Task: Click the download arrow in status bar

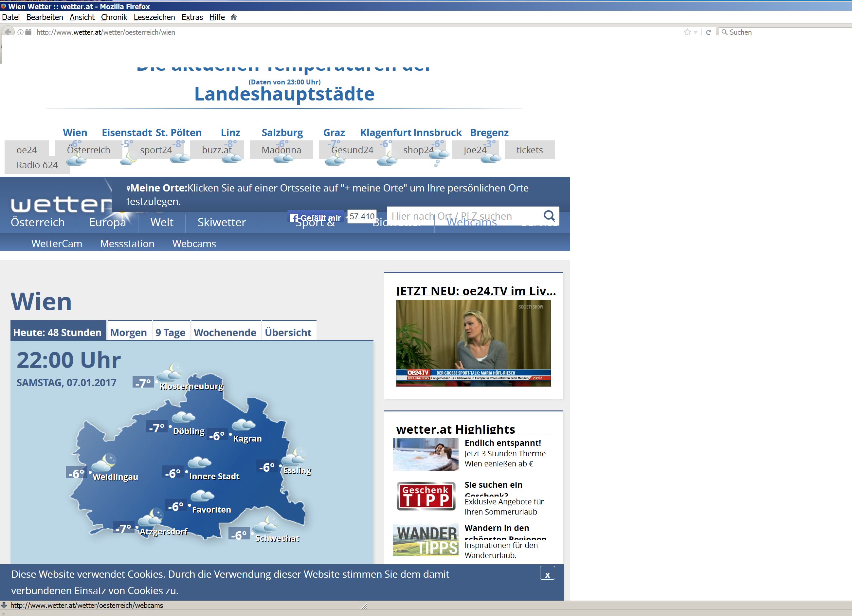Action: (x=4, y=605)
